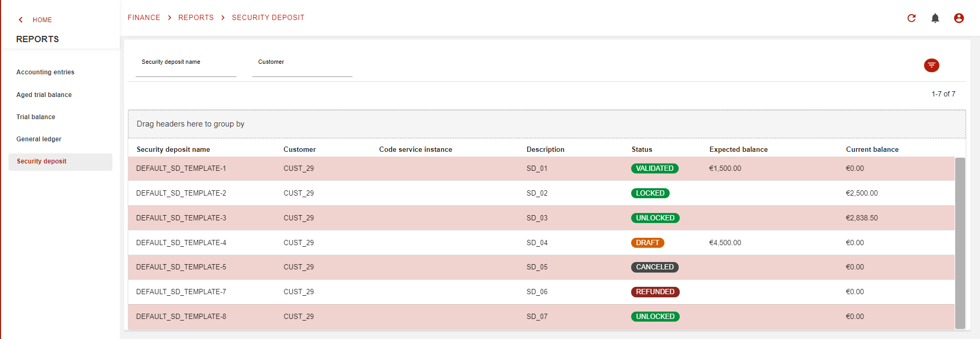Open Aged trial balance report
The width and height of the screenshot is (980, 339).
coord(44,95)
